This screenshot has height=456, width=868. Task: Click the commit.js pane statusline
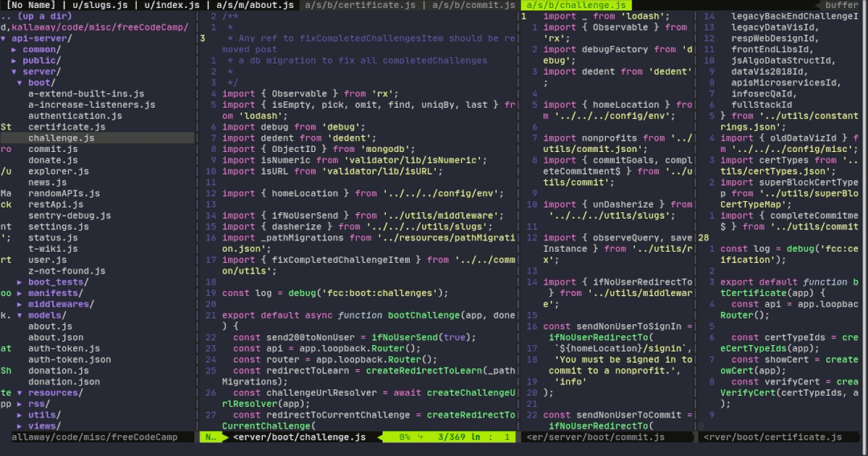596,438
